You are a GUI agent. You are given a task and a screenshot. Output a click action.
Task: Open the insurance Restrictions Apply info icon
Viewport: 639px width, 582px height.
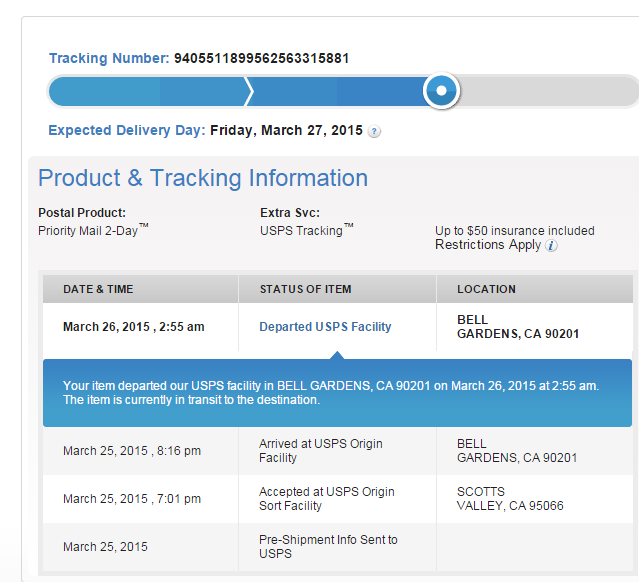551,245
